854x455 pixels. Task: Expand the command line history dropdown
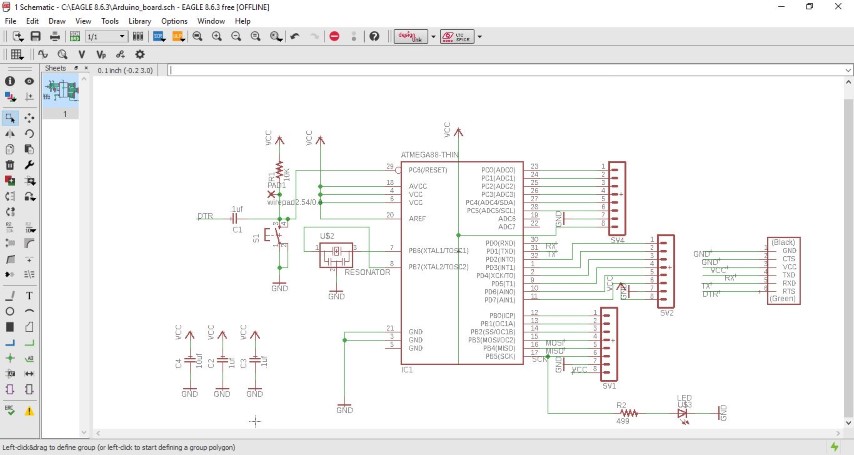pos(848,70)
